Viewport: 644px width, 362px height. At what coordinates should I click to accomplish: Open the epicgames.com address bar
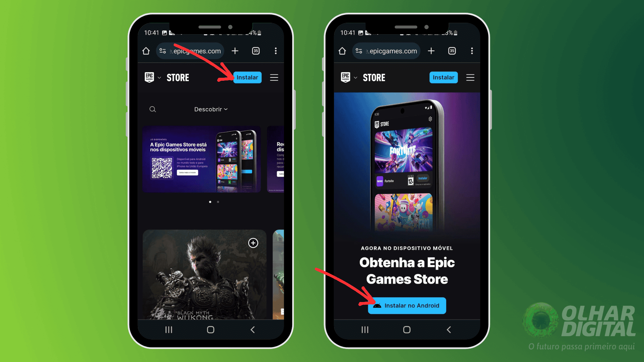tap(190, 50)
